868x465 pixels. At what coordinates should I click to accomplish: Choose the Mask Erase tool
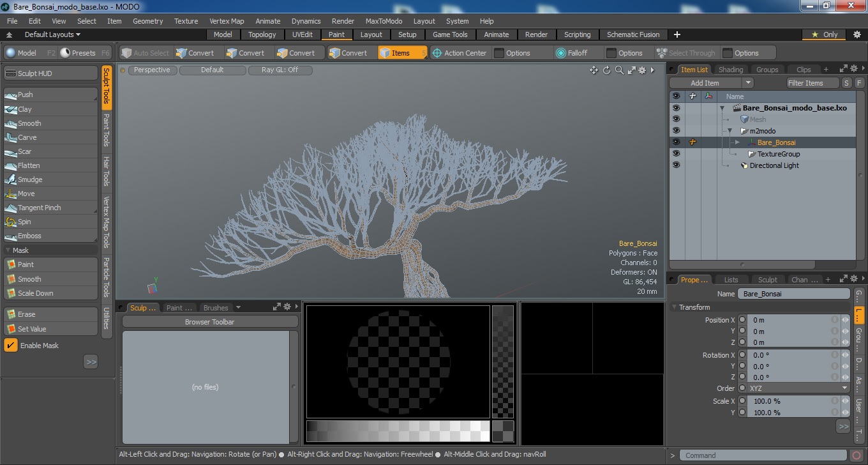(50, 314)
